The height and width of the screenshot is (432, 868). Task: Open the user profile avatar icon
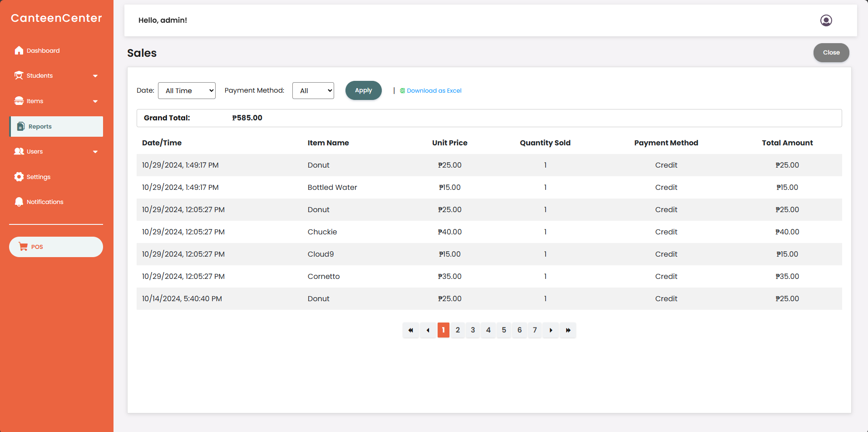point(826,20)
